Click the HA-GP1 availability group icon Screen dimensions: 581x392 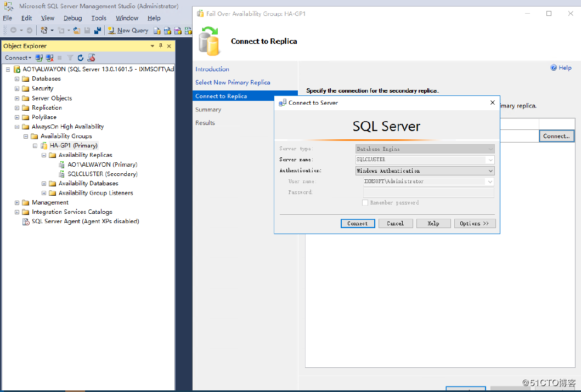(44, 145)
